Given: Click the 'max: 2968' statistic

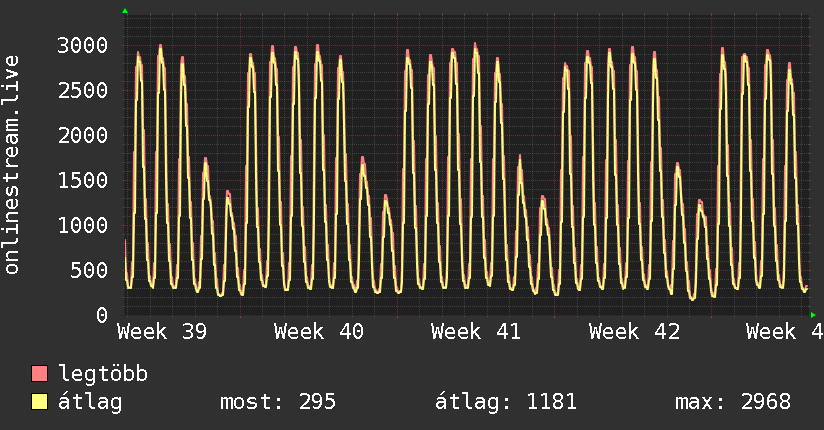Looking at the screenshot, I should (733, 402).
